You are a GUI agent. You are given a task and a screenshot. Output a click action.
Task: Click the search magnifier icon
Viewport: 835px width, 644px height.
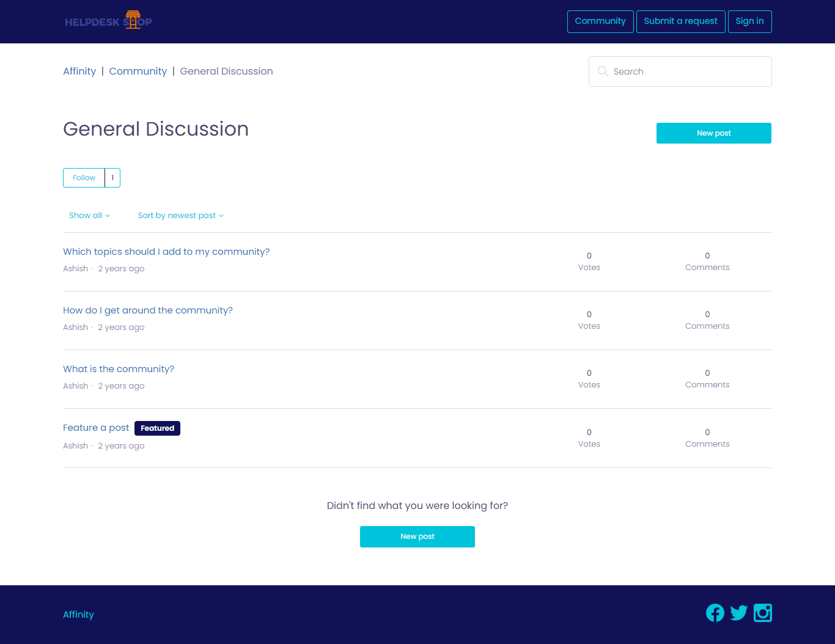[603, 71]
